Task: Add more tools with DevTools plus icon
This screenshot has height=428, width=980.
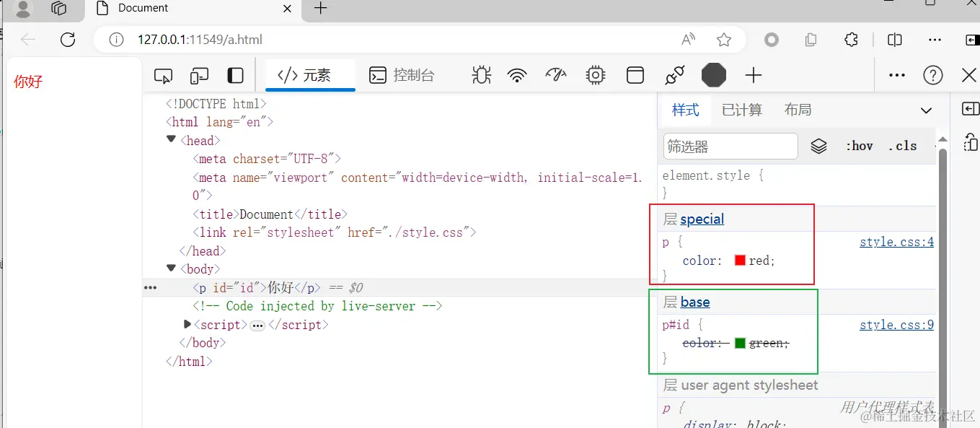Action: [754, 75]
